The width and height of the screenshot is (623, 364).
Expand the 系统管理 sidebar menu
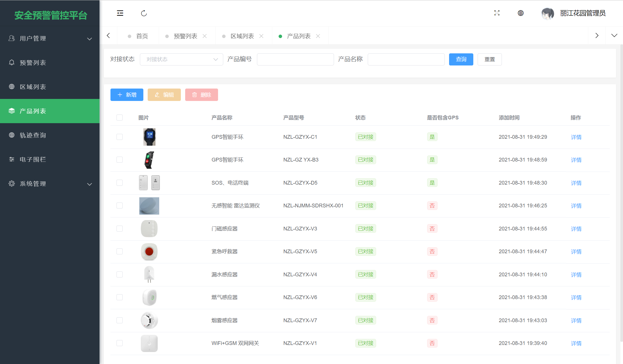(33, 183)
